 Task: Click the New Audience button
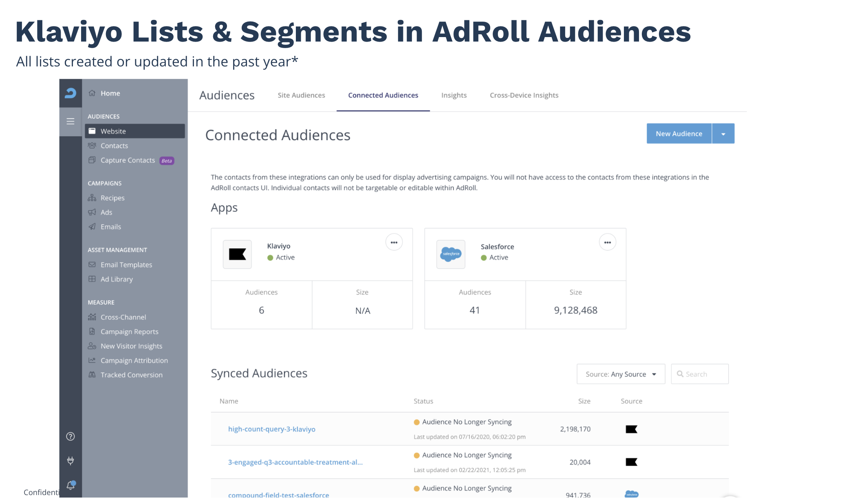[x=679, y=134]
